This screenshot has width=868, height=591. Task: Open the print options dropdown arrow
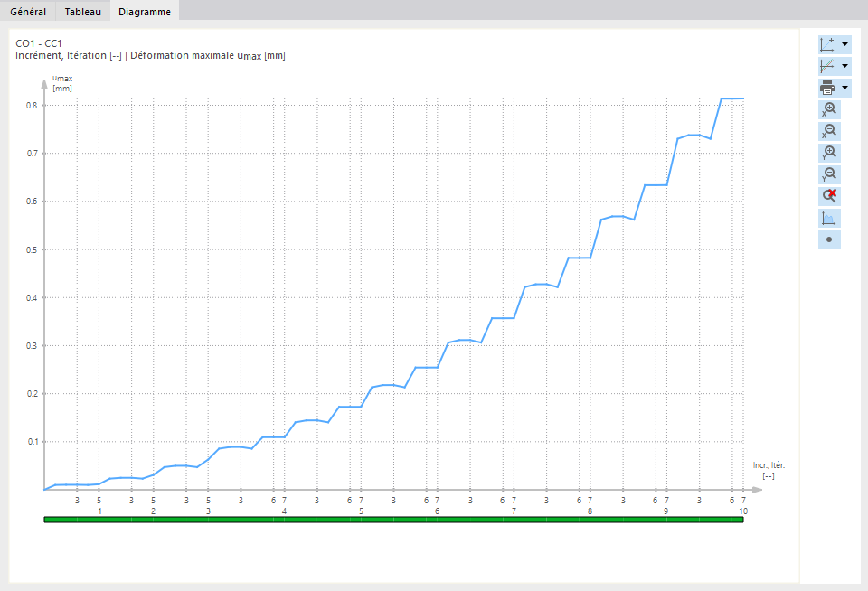[844, 88]
